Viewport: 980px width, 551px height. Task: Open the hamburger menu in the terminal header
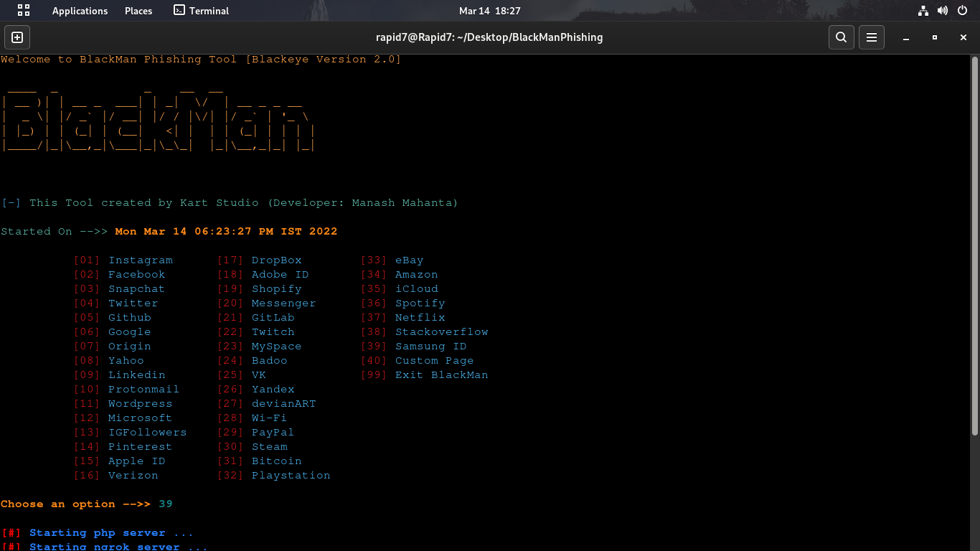tap(871, 37)
